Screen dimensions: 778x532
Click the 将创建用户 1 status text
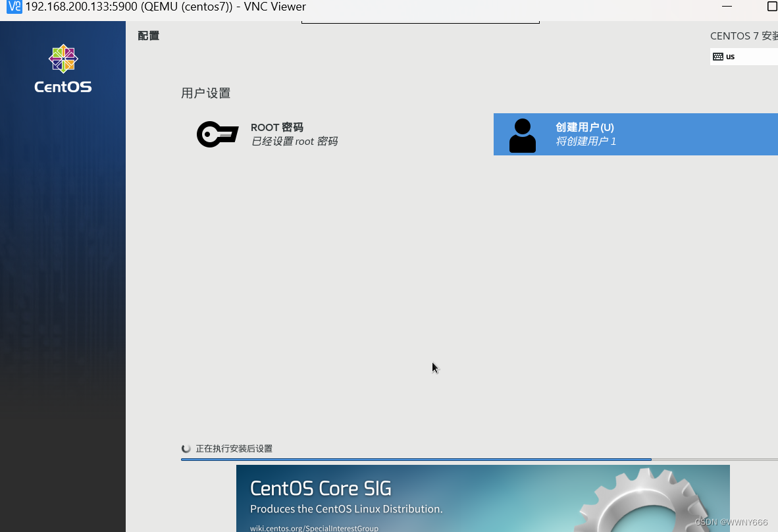pyautogui.click(x=586, y=142)
